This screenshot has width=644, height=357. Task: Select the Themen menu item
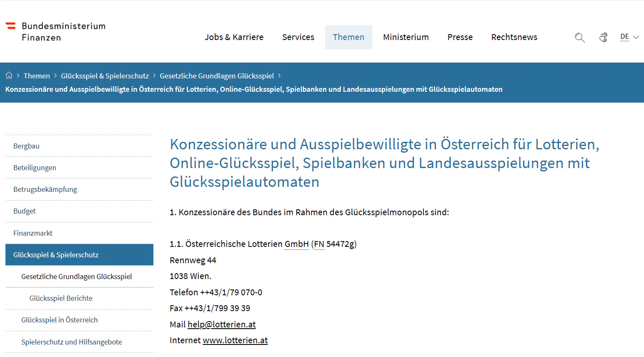(348, 37)
